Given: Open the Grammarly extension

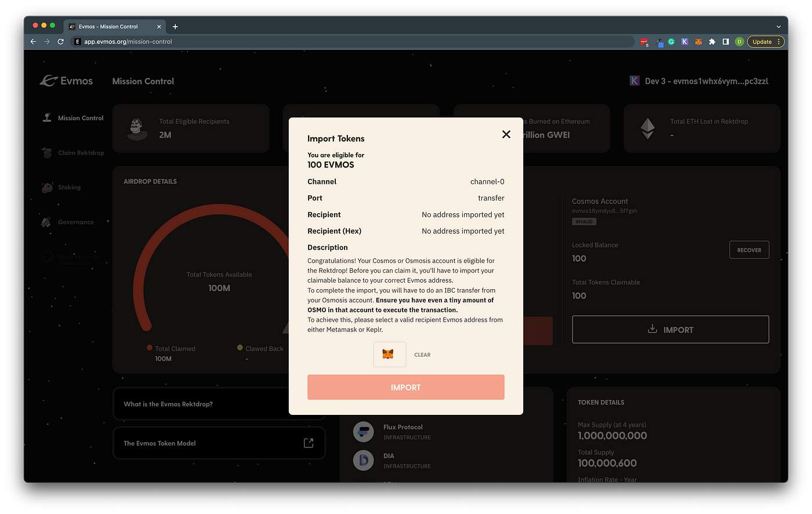Looking at the screenshot, I should tap(671, 42).
